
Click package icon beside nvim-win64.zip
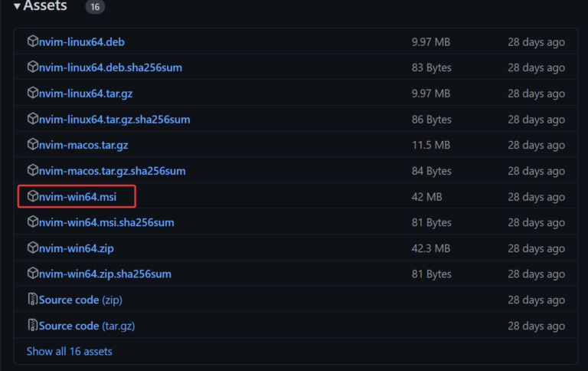pos(32,248)
